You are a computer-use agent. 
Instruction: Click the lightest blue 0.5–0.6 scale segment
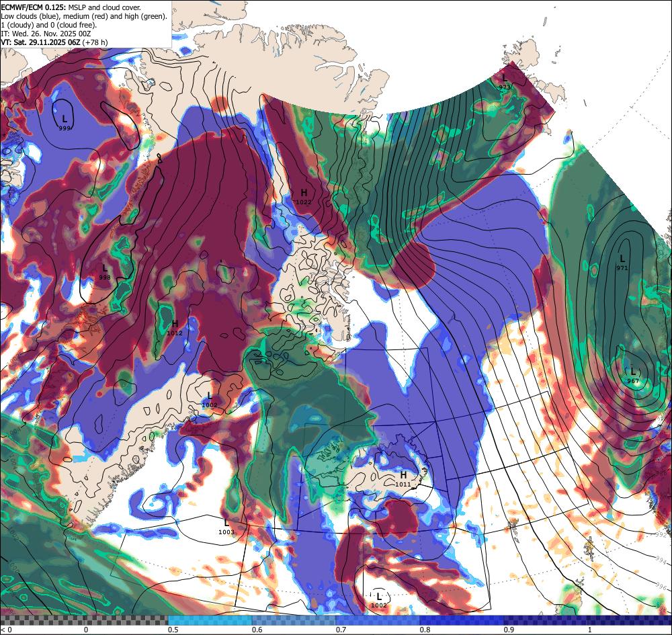(x=210, y=620)
